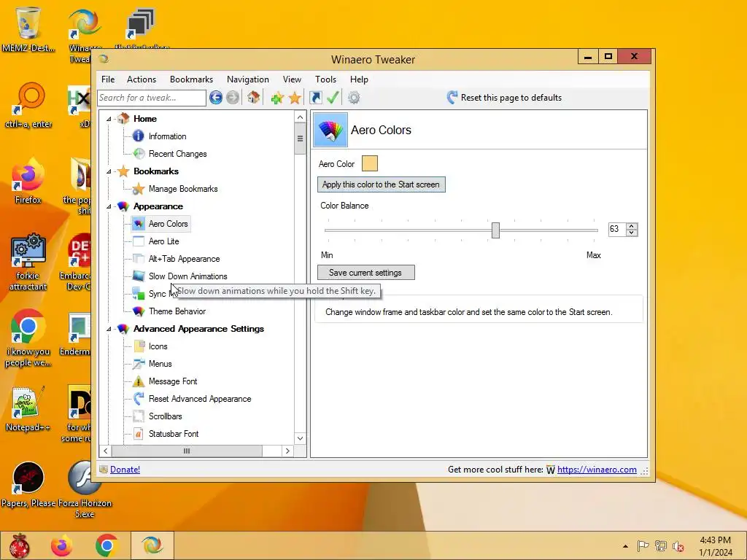Open Chrome 'i know you people we...' shortcut
The height and width of the screenshot is (560, 747).
point(28,338)
